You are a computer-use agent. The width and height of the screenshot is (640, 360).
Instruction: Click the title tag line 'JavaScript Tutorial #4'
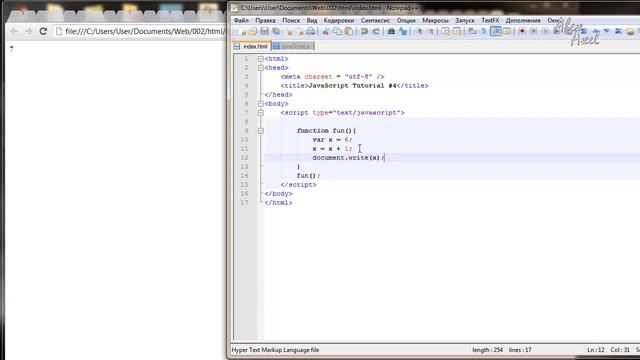click(x=354, y=86)
